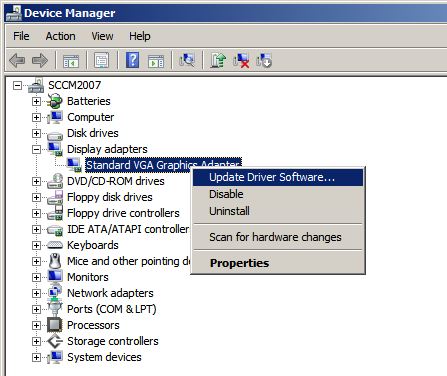Click the DVD/CD-ROM drives icon

point(55,181)
